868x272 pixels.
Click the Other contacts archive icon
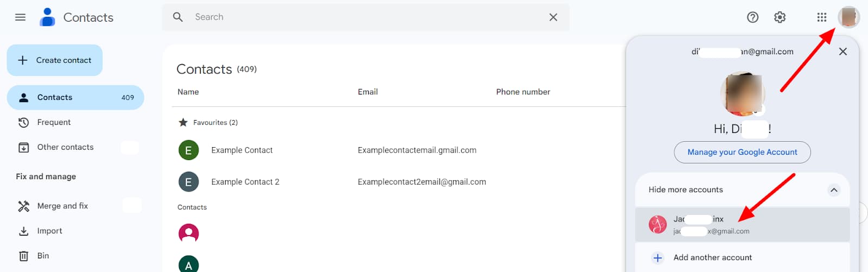pos(23,147)
